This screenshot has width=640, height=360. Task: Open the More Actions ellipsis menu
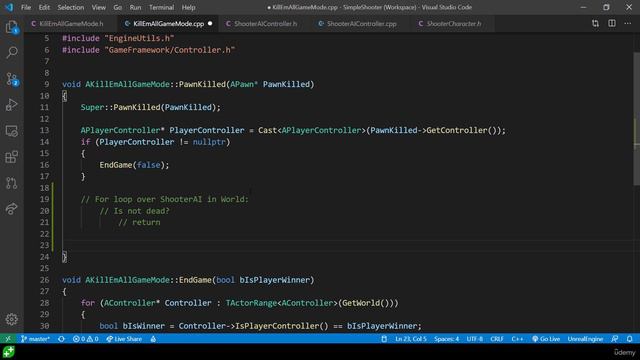click(x=628, y=24)
